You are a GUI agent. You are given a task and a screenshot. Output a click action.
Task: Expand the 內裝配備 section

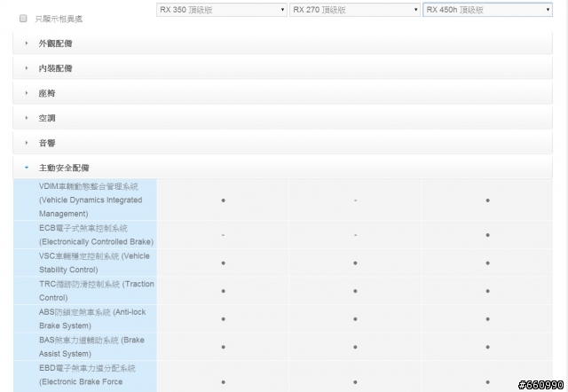282,68
